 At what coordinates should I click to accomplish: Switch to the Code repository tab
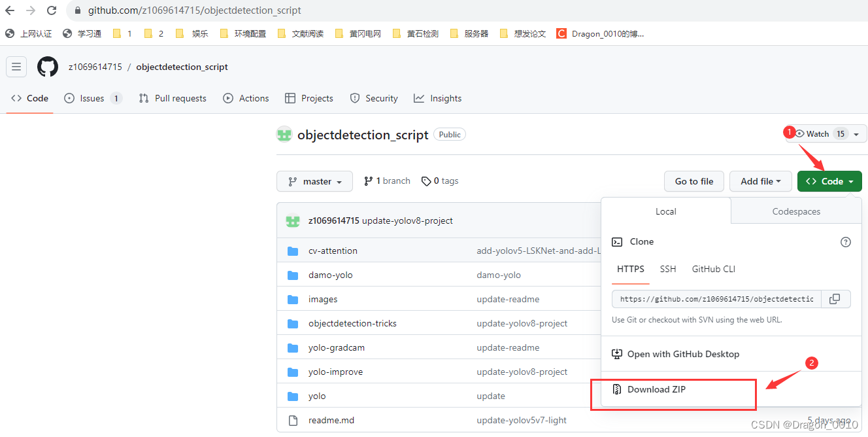coord(30,98)
